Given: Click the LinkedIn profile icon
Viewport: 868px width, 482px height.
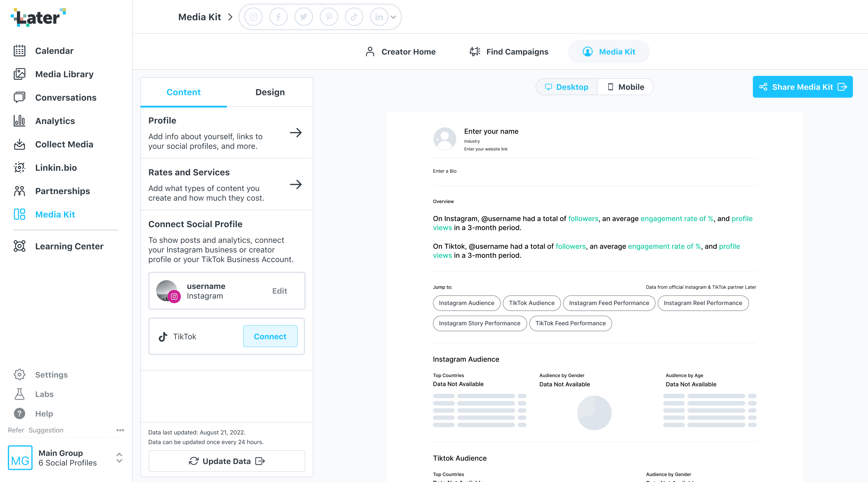Looking at the screenshot, I should click(x=379, y=17).
